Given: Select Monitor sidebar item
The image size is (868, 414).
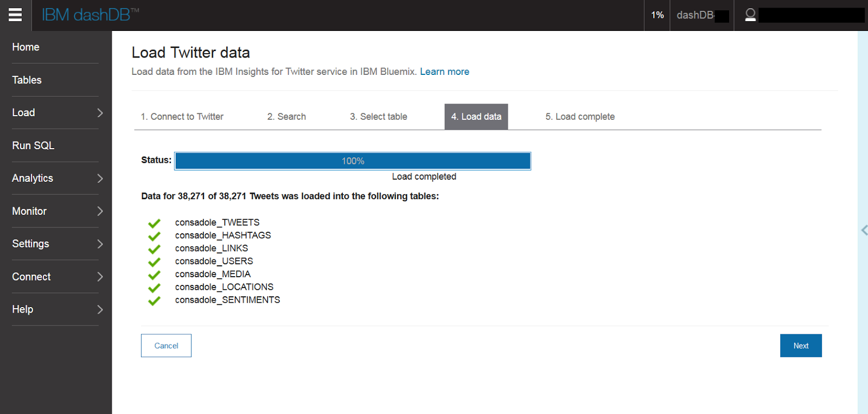Looking at the screenshot, I should coord(29,211).
